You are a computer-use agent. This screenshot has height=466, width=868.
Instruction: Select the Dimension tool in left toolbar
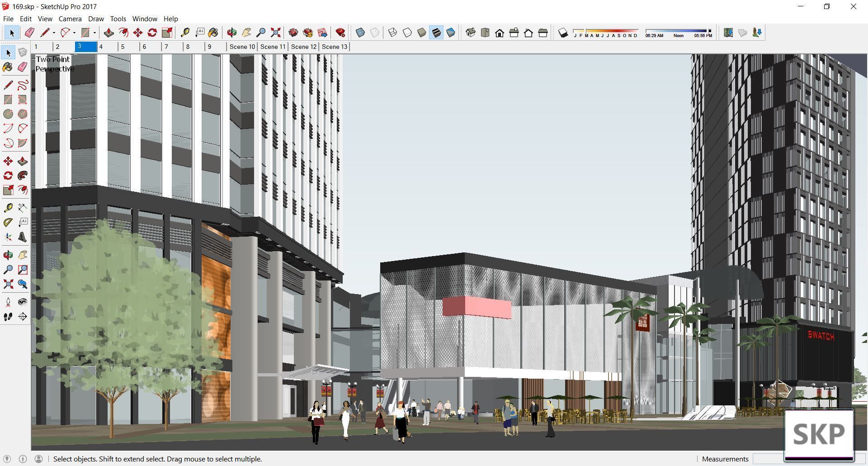point(23,208)
